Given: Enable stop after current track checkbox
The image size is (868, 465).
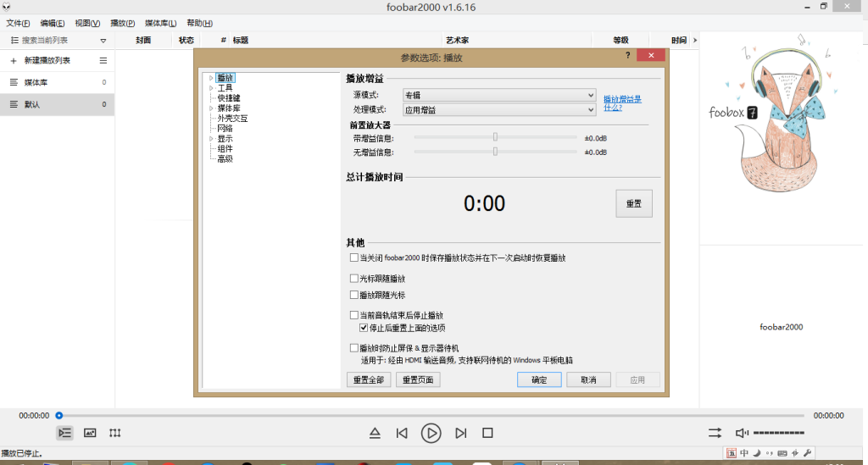Looking at the screenshot, I should click(353, 315).
